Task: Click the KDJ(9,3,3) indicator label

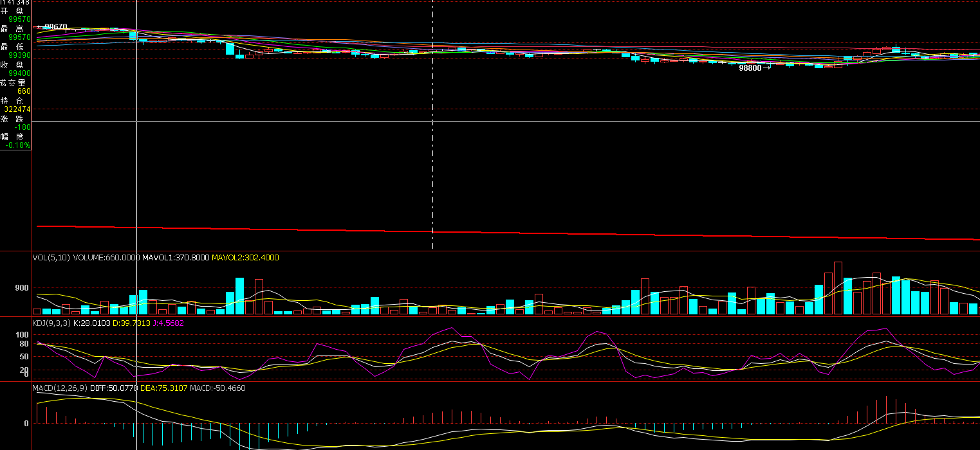Action: pos(51,323)
